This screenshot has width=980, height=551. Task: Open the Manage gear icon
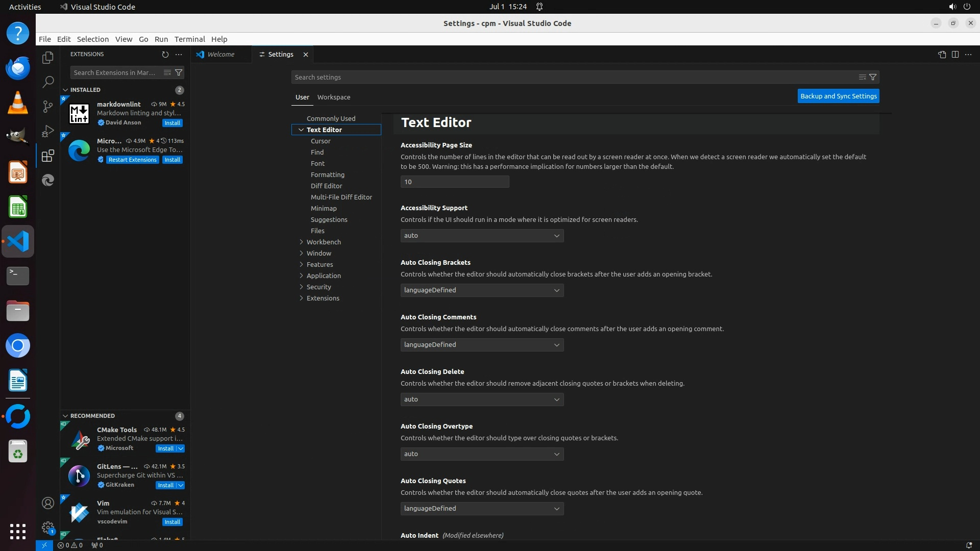click(x=48, y=527)
